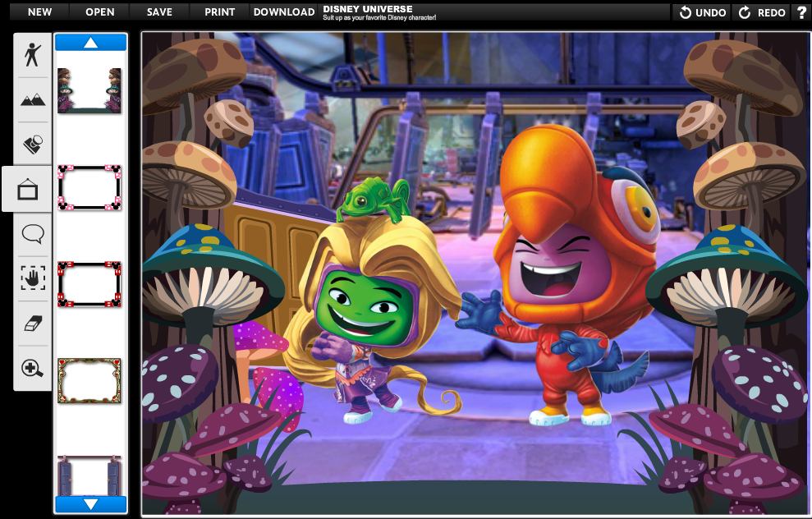
Task: Select the stamp stickers tool
Action: [x=33, y=145]
